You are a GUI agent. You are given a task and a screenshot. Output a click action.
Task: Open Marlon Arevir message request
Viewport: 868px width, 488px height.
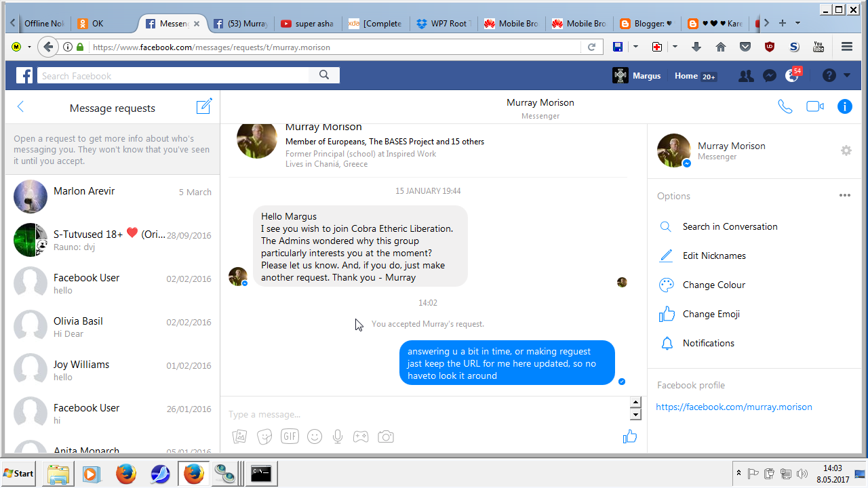tap(113, 197)
